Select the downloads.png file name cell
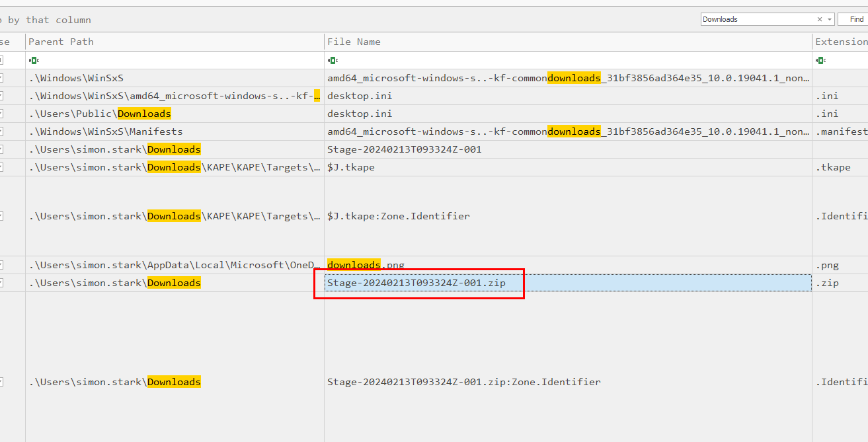Image resolution: width=868 pixels, height=442 pixels. click(x=366, y=265)
